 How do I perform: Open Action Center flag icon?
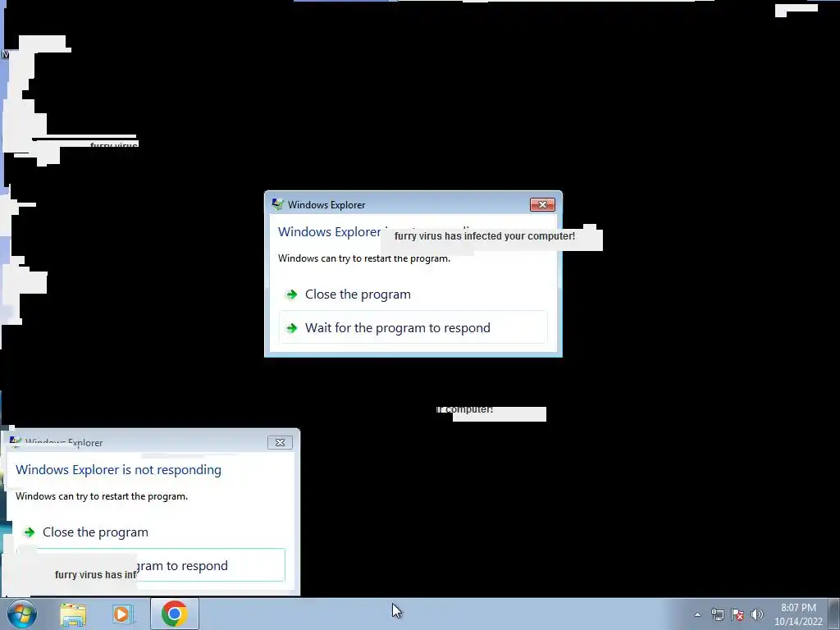coord(737,615)
